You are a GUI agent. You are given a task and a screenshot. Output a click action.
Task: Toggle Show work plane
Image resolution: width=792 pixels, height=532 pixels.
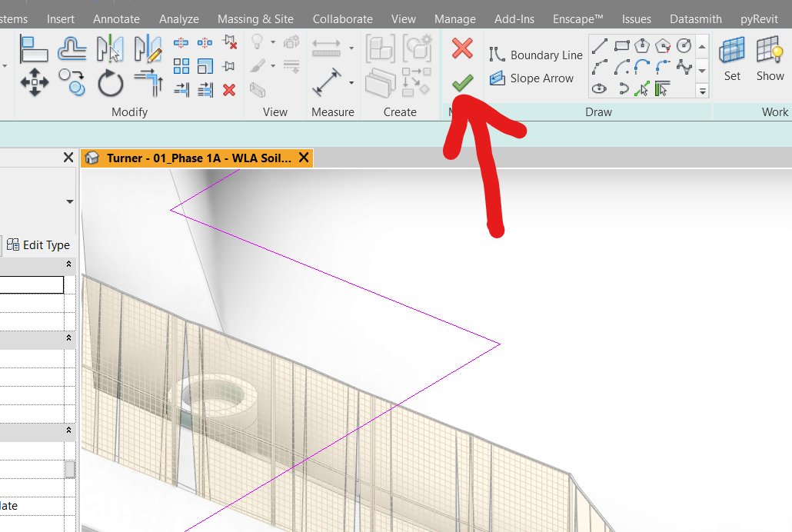[x=770, y=58]
